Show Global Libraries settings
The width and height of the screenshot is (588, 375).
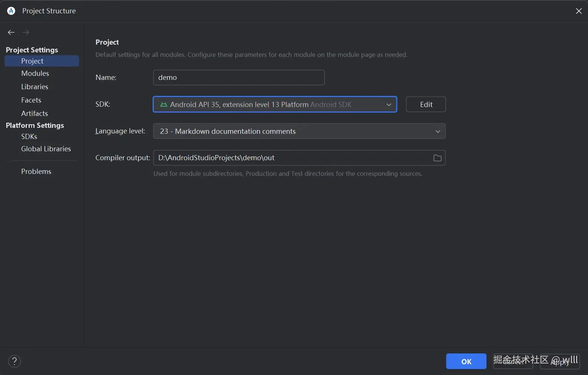(46, 149)
